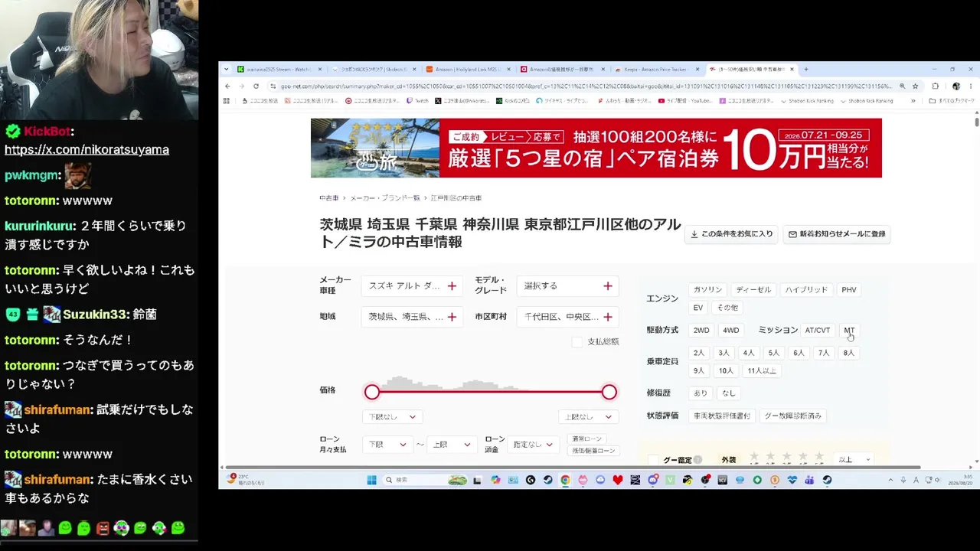Viewport: 980px width, 551px height.
Task: Toggle the 車両状態評価書付 filter
Action: pyautogui.click(x=721, y=416)
